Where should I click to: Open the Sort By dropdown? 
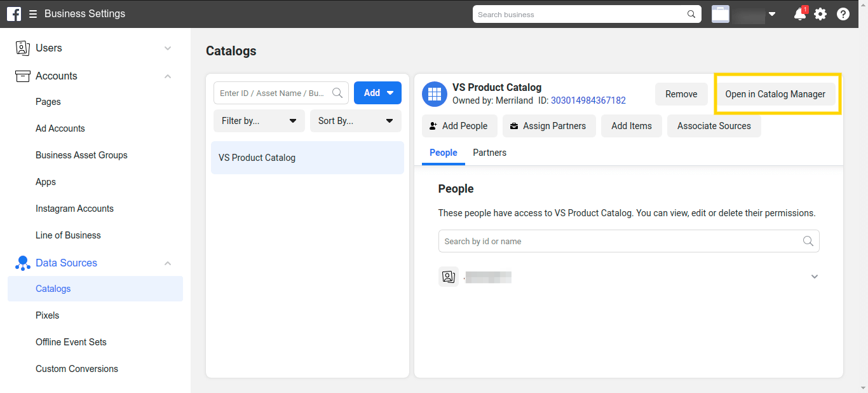click(355, 121)
